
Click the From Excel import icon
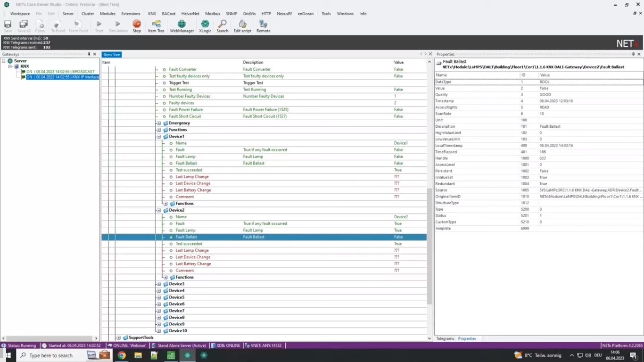pos(78,26)
